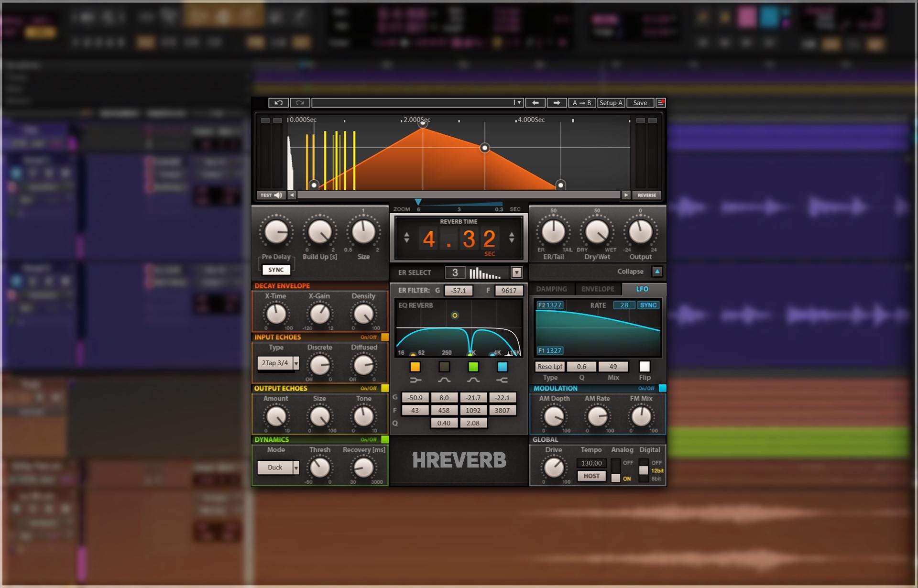Image resolution: width=918 pixels, height=588 pixels.
Task: Click the tempo HOST button
Action: click(591, 476)
